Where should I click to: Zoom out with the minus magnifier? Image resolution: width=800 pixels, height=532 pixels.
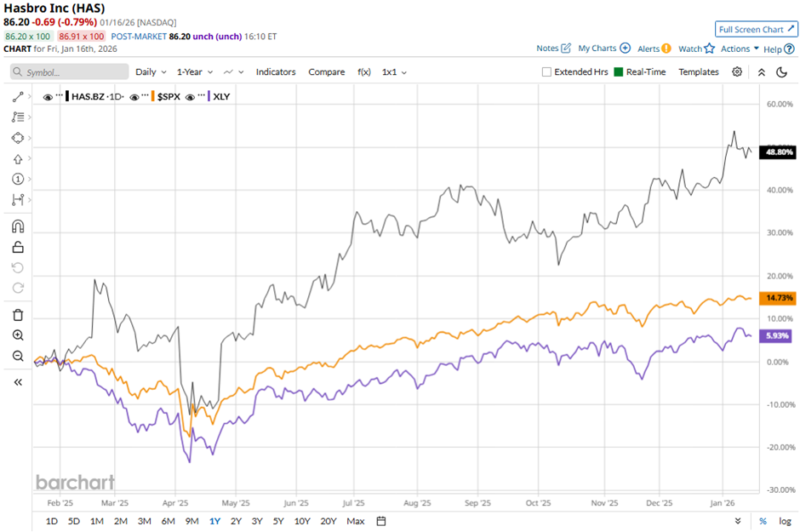tap(18, 356)
